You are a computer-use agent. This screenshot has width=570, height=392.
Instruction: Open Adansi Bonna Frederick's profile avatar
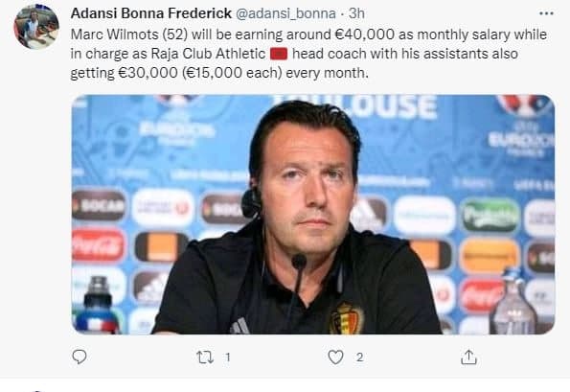36,27
